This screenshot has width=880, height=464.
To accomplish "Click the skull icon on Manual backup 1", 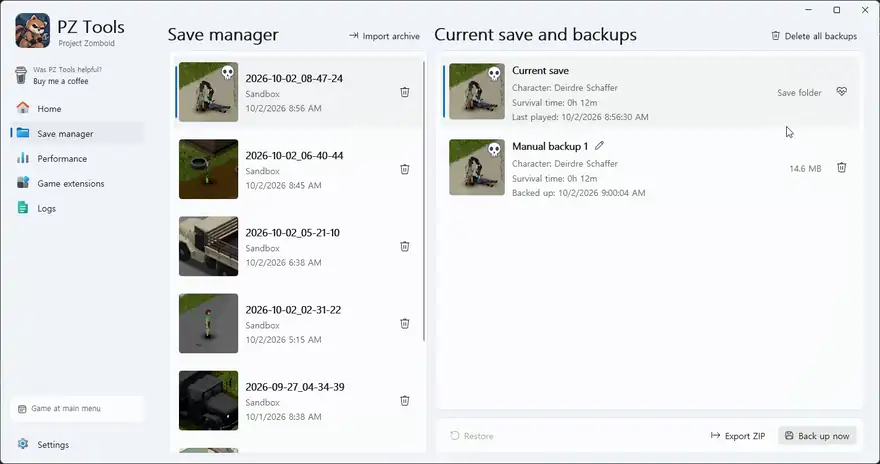I will 494,149.
